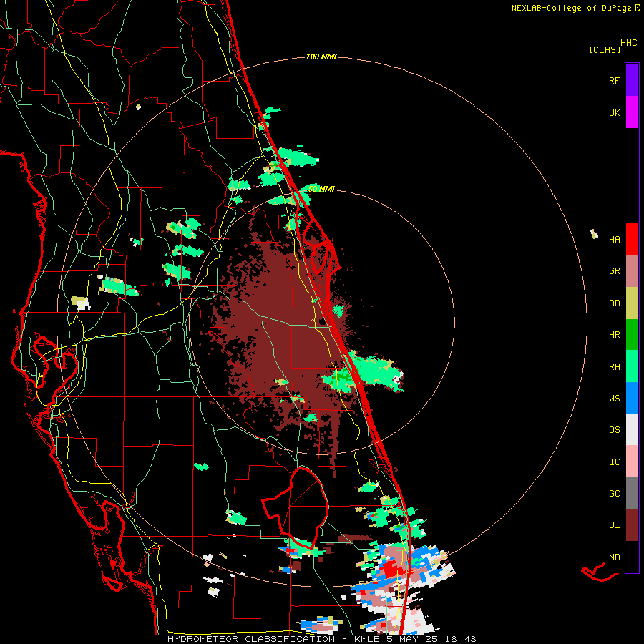
Task: Click the 'DS' legend label
Action: click(x=614, y=430)
